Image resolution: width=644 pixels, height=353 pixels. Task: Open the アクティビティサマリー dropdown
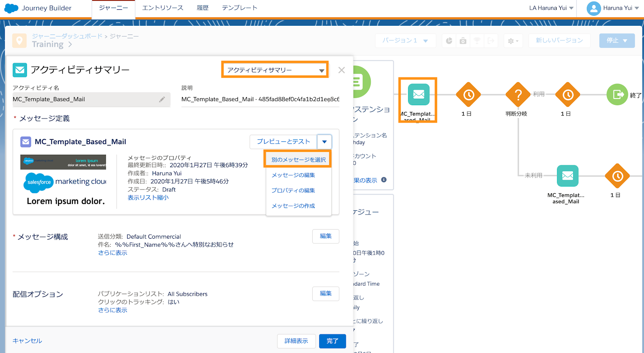tap(275, 70)
